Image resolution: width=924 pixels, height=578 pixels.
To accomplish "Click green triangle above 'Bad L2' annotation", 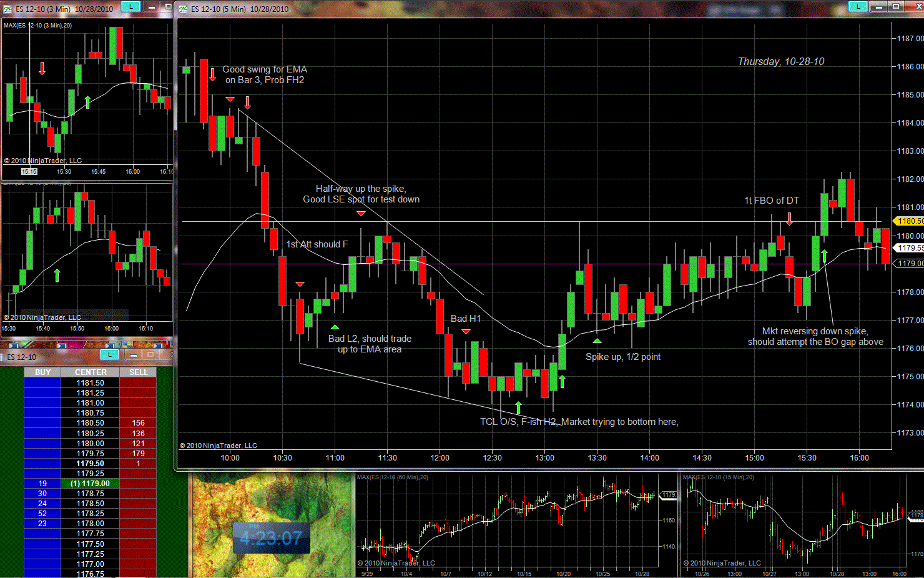I will 335,327.
